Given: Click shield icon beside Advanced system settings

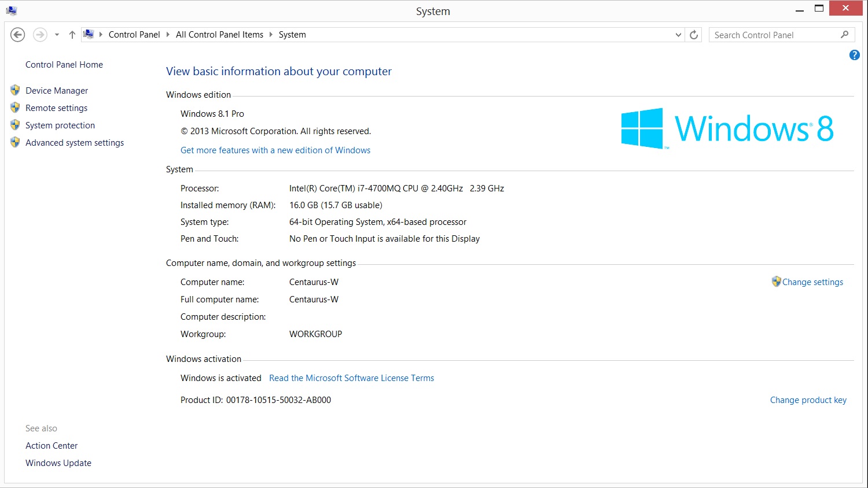Looking at the screenshot, I should click(15, 142).
